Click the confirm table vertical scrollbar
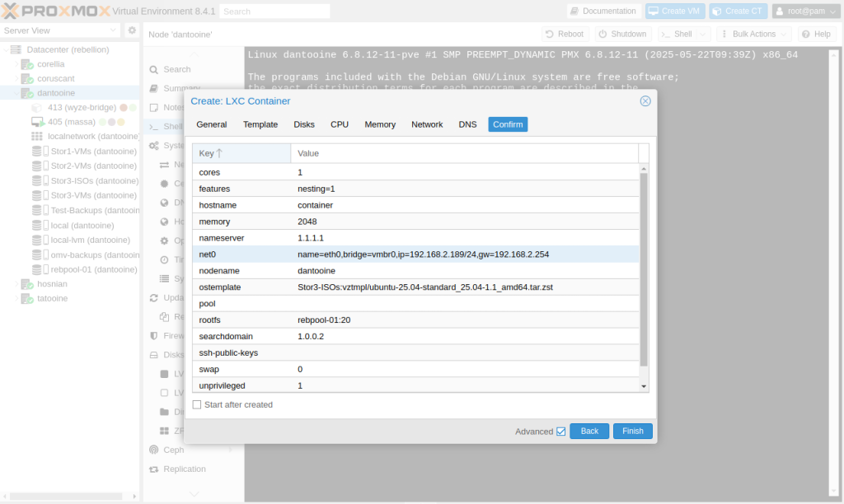 pyautogui.click(x=644, y=269)
